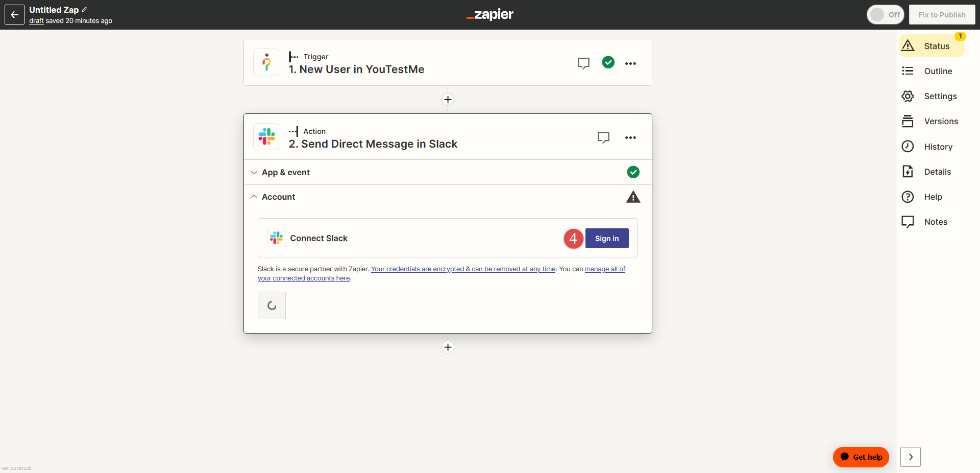The height and width of the screenshot is (473, 980).
Task: Click the YouTestMe app icon
Action: (x=266, y=62)
